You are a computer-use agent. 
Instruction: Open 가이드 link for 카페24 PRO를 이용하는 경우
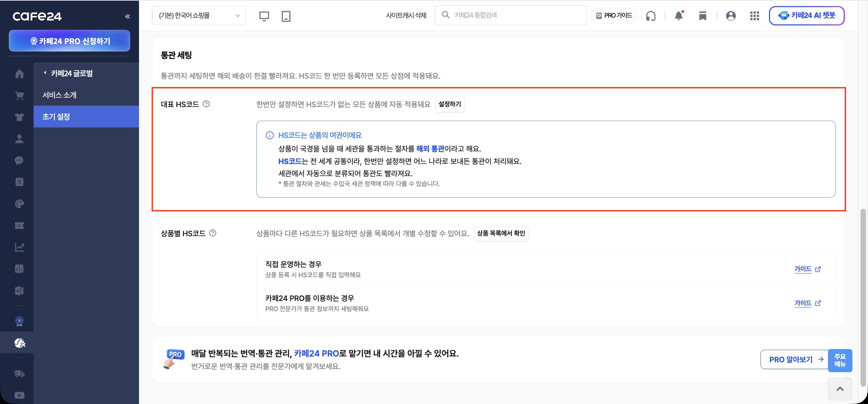coord(807,303)
